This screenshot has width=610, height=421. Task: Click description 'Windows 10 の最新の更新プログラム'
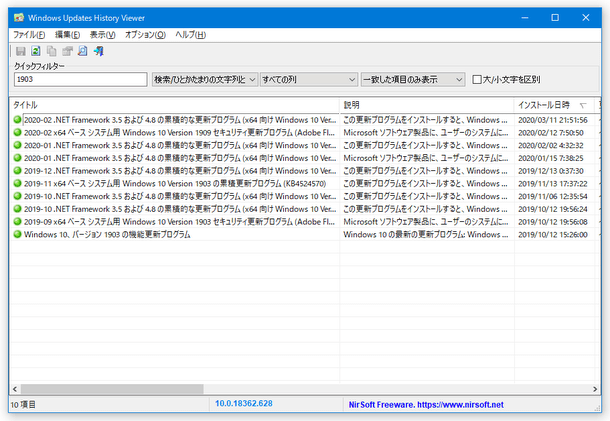[426, 234]
